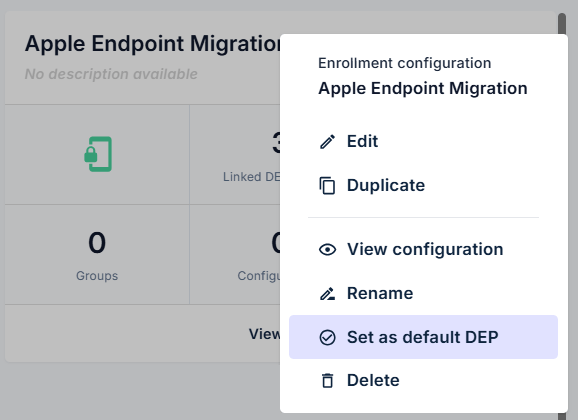This screenshot has height=420, width=578.
Task: Click the Groups count of 0
Action: coord(97,243)
